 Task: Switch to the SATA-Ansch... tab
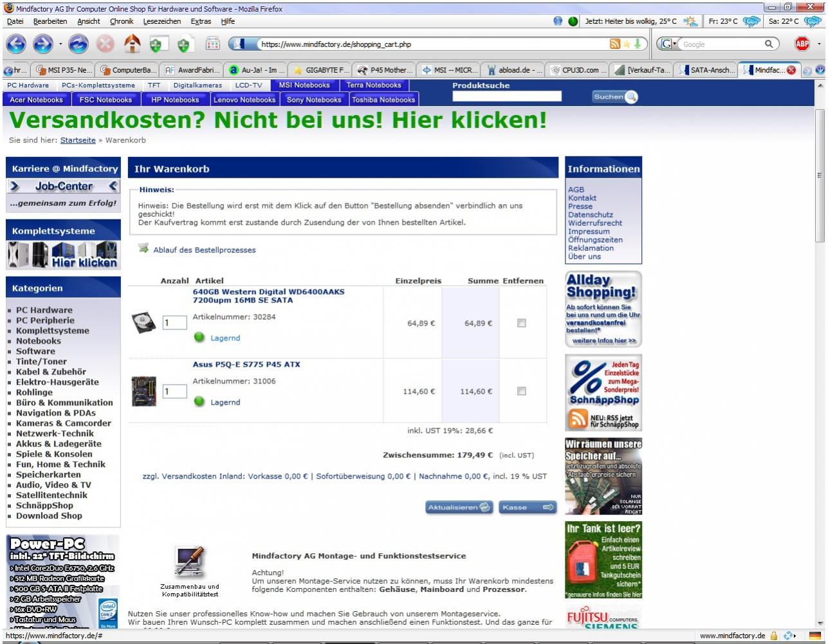[706, 71]
